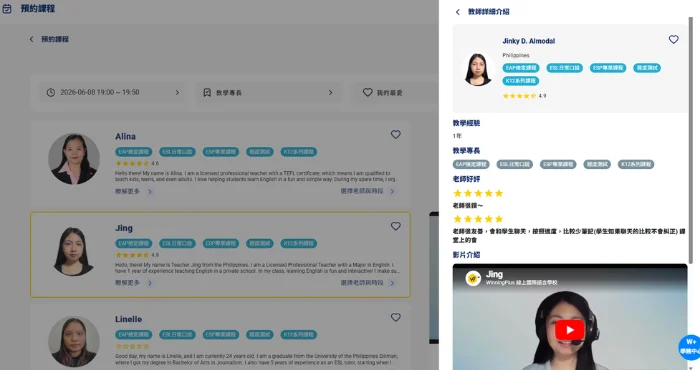Click 老師好評 section heading
The height and width of the screenshot is (370, 700).
tap(466, 179)
